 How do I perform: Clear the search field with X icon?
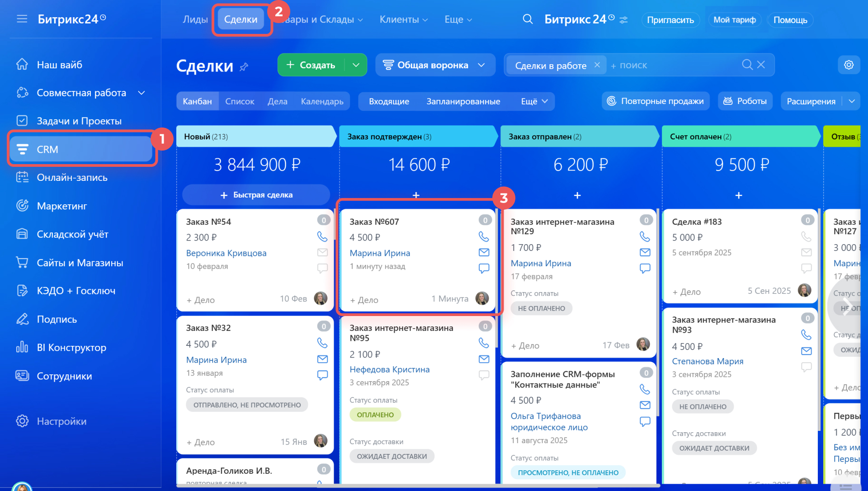coord(761,65)
